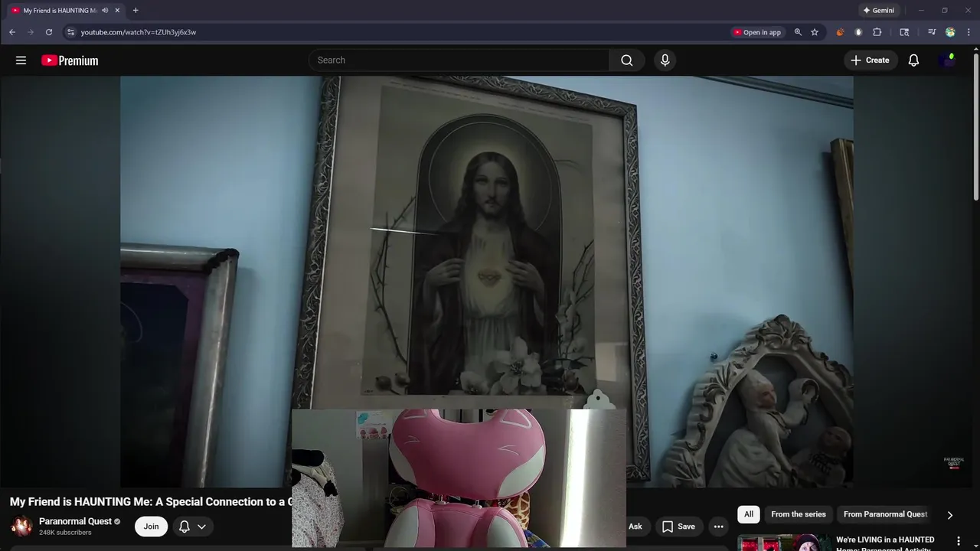The image size is (980, 551).
Task: Reload the YouTube page
Action: point(49,32)
